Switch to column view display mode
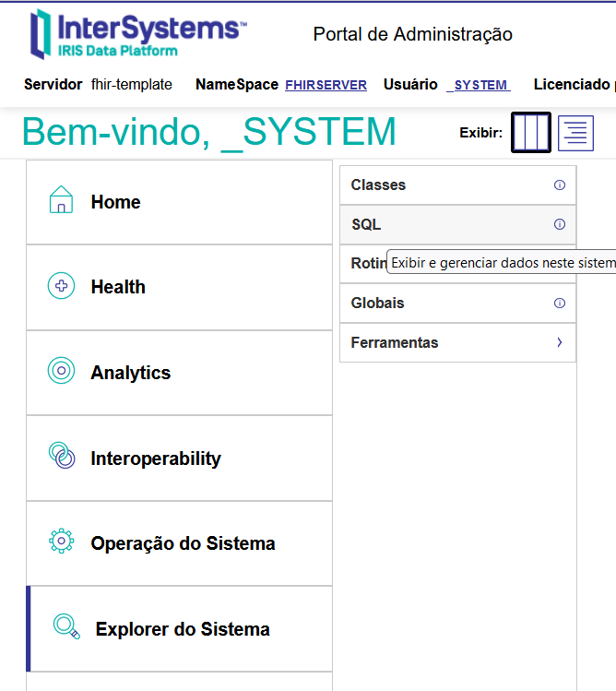The height and width of the screenshot is (691, 616). click(531, 133)
